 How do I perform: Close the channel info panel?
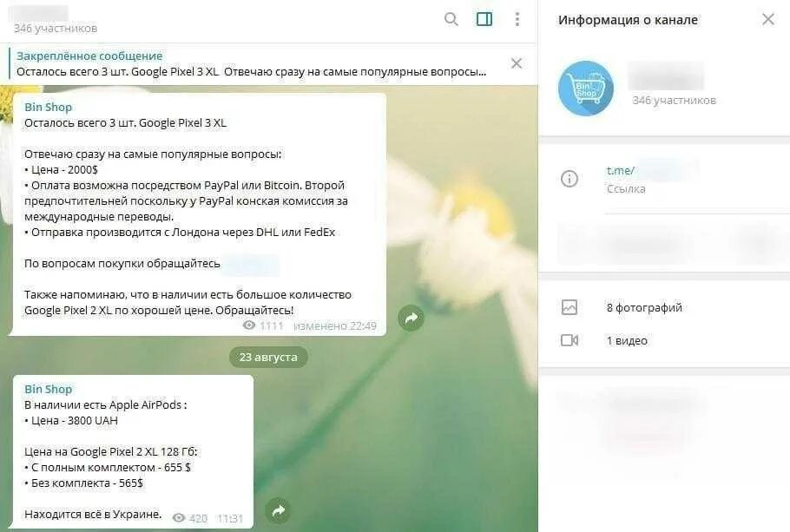(767, 20)
